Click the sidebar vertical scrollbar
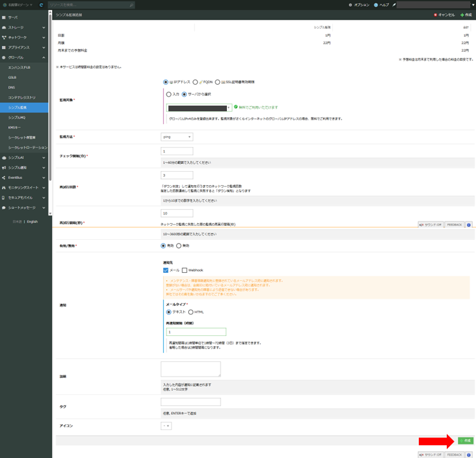The width and height of the screenshot is (476, 458). tap(50, 95)
